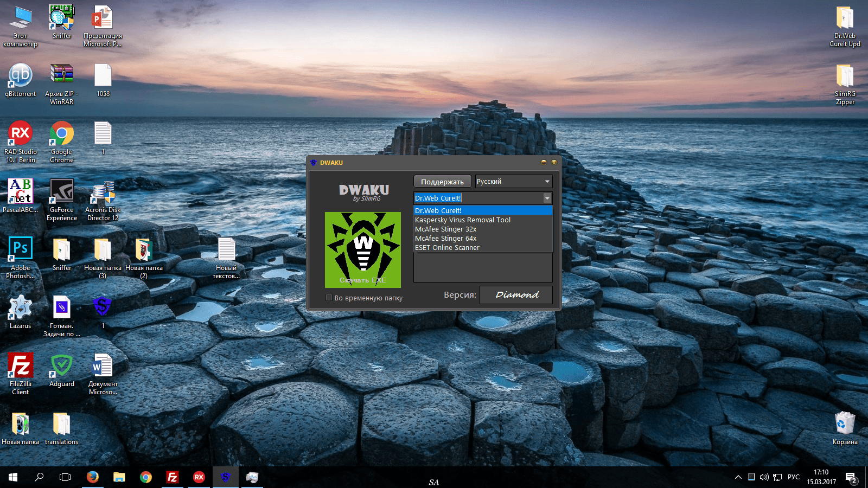868x488 pixels.
Task: Open the translations folder
Action: click(61, 428)
